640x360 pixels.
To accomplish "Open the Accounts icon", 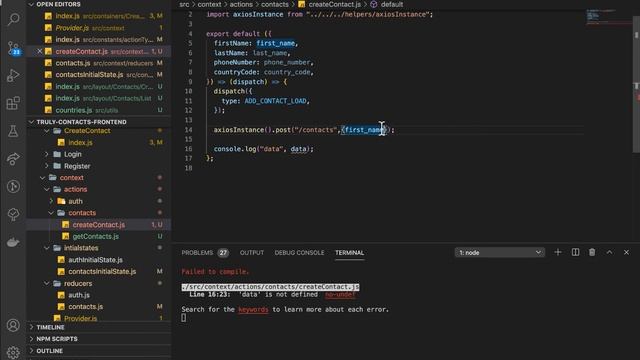I will pyautogui.click(x=13, y=325).
